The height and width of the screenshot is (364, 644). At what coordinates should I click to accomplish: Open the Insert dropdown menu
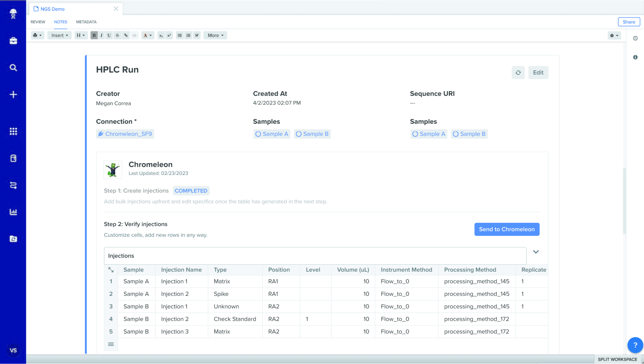point(60,35)
